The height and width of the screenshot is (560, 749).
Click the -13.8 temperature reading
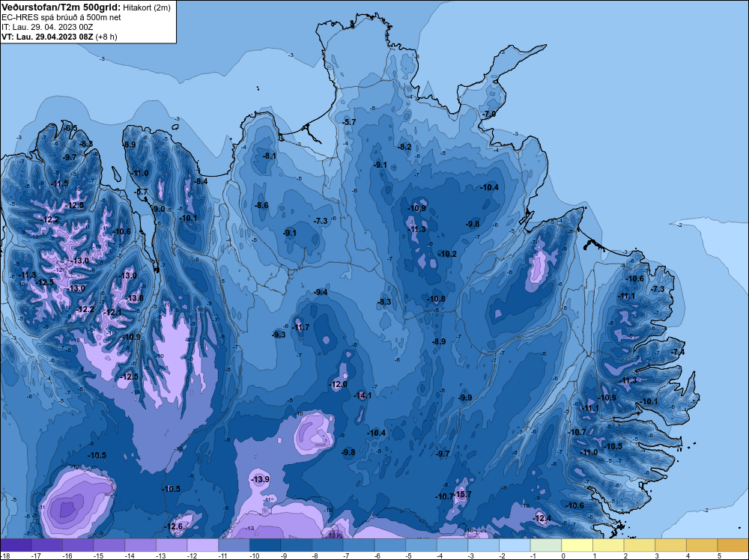click(135, 298)
